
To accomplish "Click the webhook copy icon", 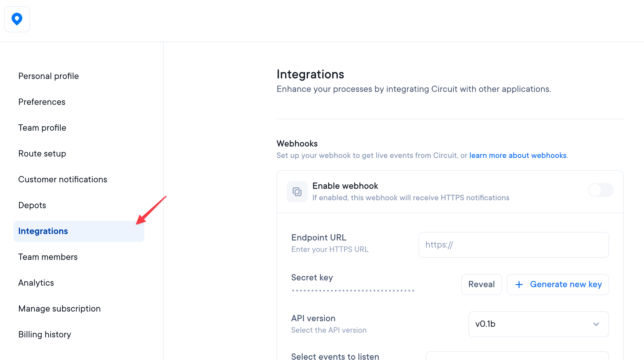I will point(297,192).
